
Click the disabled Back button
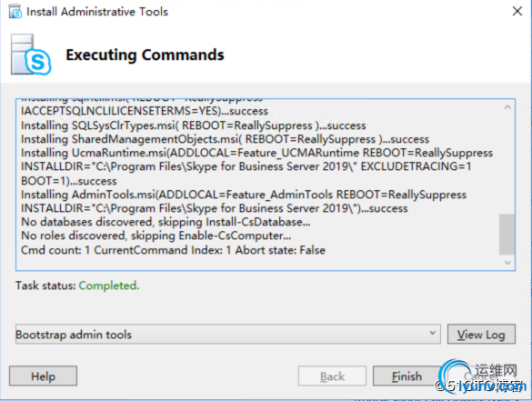coord(332,376)
